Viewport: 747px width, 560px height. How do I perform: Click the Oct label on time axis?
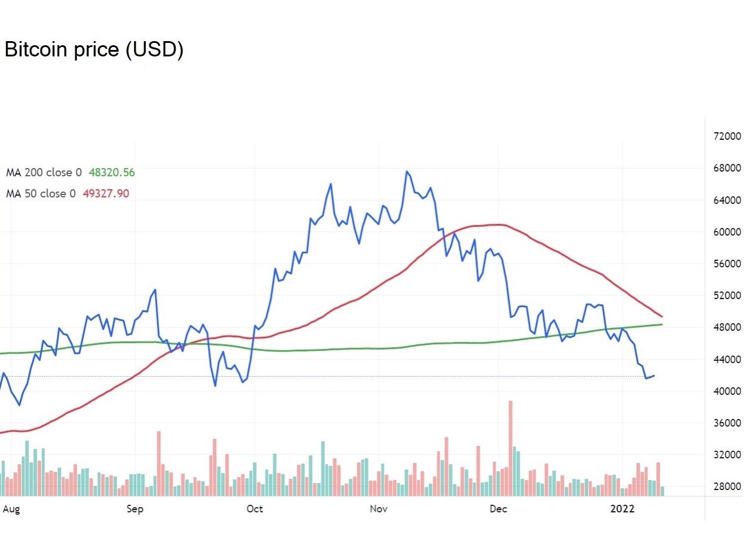[254, 509]
